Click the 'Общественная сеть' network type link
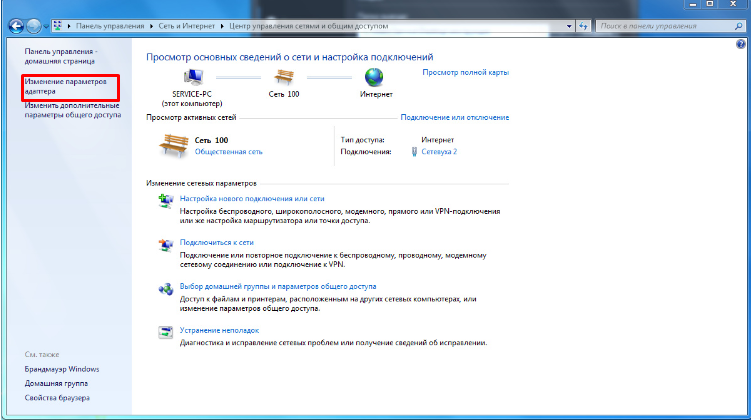Screen dimensions: 752x420 click(228, 152)
